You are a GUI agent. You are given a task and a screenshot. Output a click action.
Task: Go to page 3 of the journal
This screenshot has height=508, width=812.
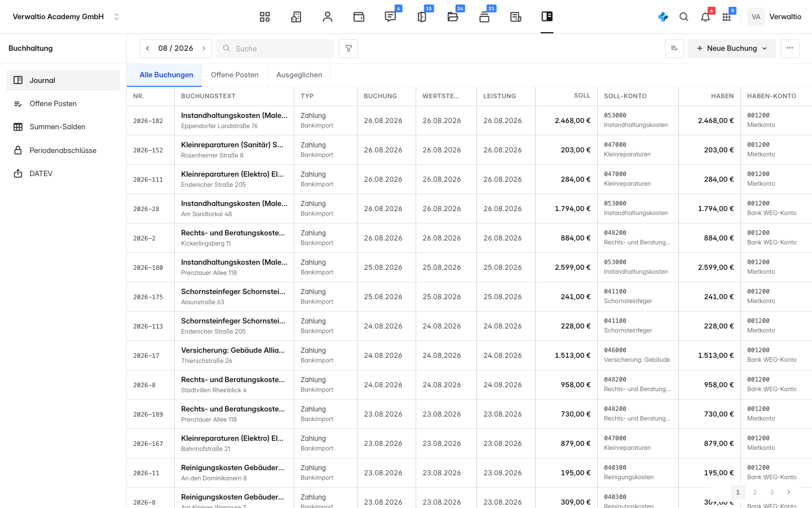point(772,492)
